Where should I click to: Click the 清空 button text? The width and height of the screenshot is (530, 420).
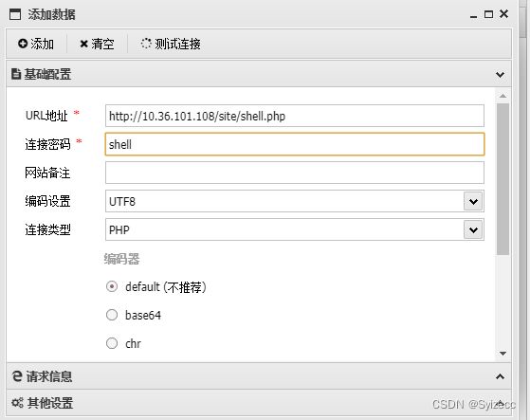[x=102, y=44]
